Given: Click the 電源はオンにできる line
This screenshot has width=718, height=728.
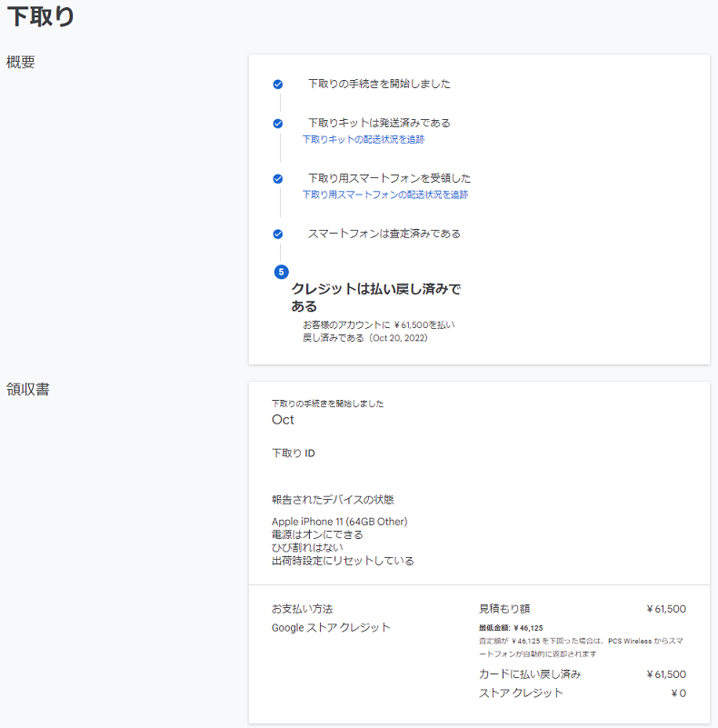Looking at the screenshot, I should coord(317,534).
